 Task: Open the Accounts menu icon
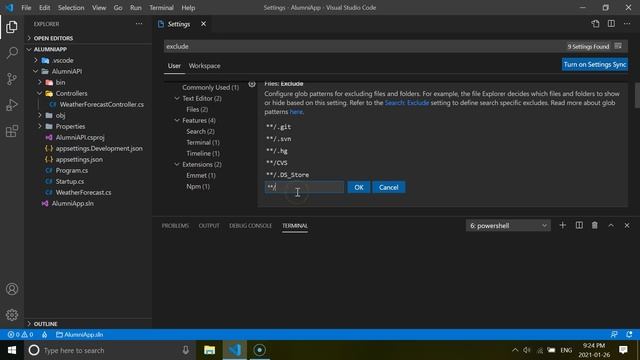[x=12, y=289]
